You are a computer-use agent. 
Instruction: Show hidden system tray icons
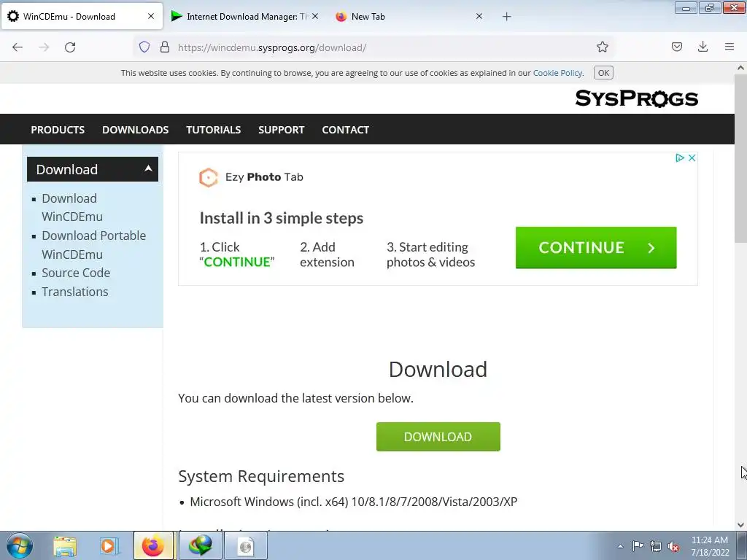point(620,546)
